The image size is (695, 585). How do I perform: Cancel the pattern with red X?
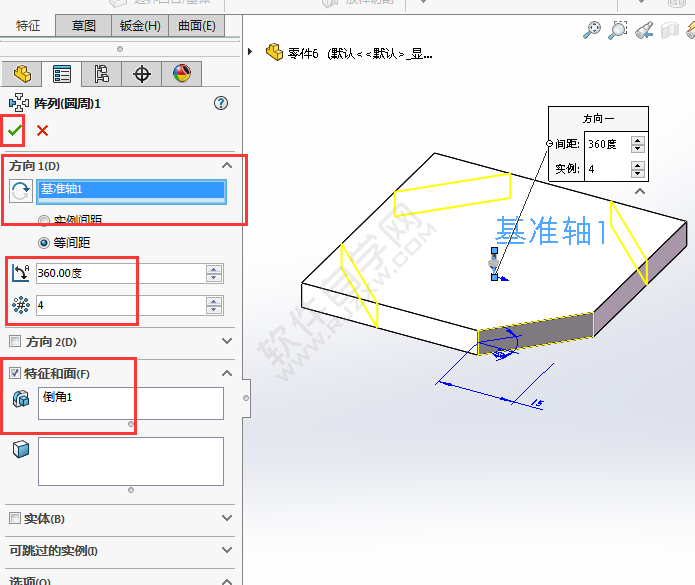43,130
